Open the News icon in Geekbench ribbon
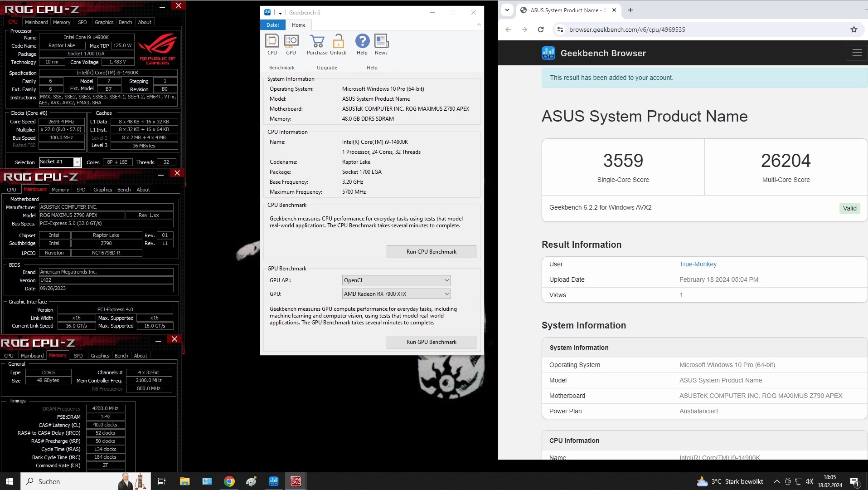 pyautogui.click(x=381, y=44)
